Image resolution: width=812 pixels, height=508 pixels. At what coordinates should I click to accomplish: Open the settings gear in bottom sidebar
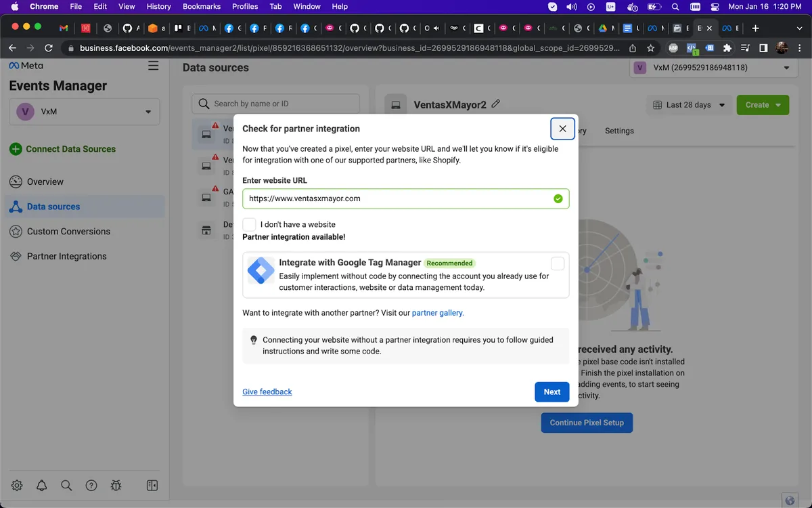(17, 485)
